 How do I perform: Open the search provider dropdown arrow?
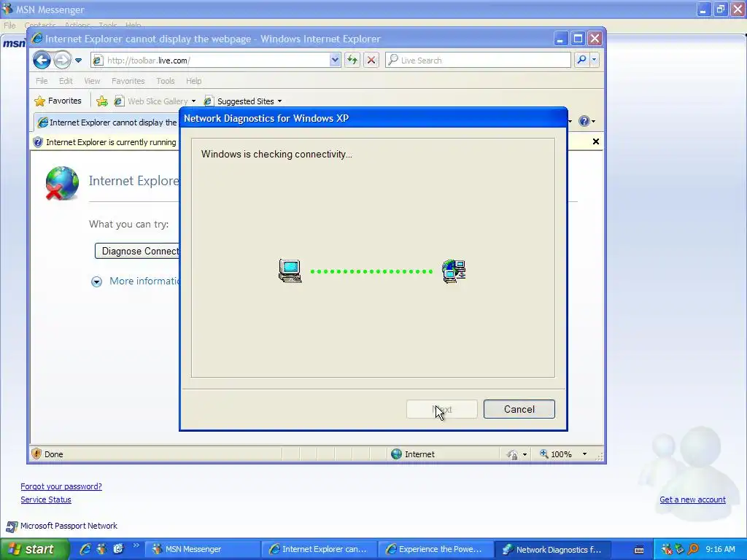click(x=594, y=60)
